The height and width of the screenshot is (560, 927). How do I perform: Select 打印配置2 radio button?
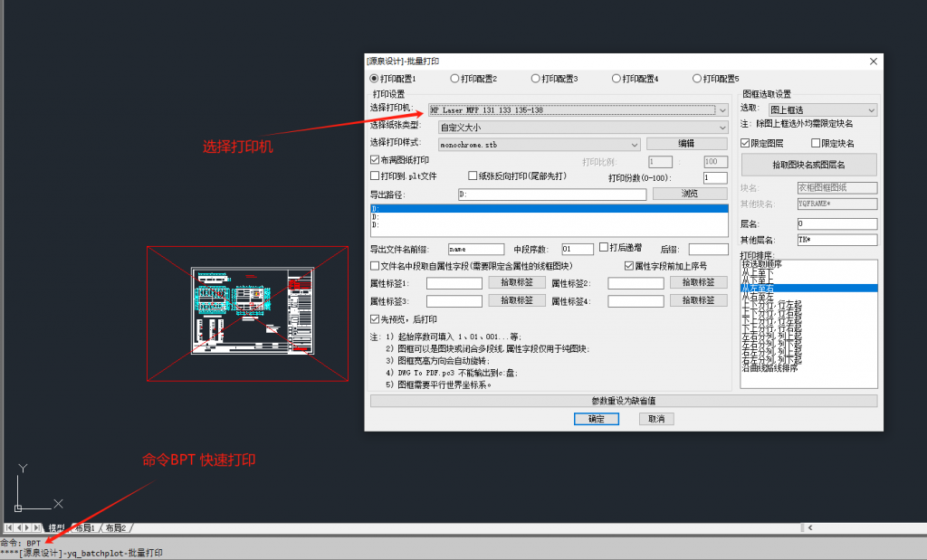point(454,79)
